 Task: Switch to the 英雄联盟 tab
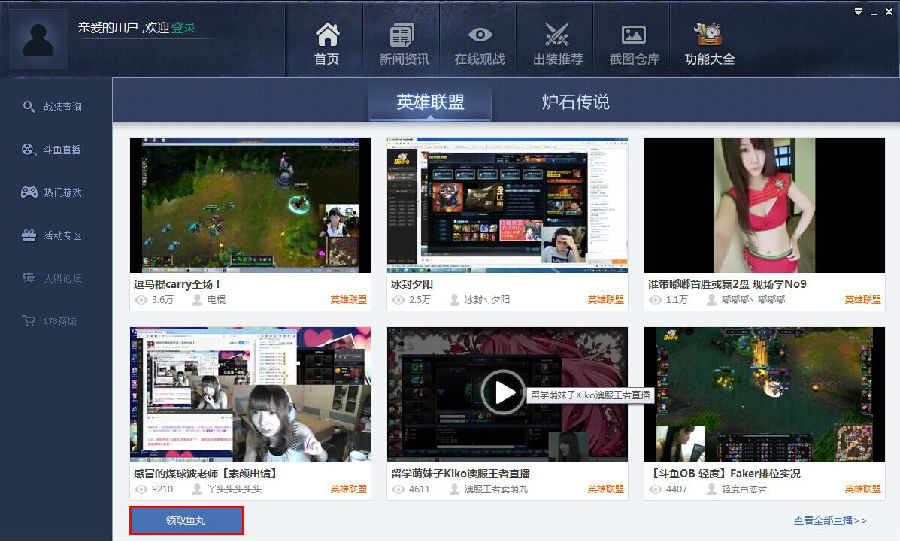click(x=430, y=102)
